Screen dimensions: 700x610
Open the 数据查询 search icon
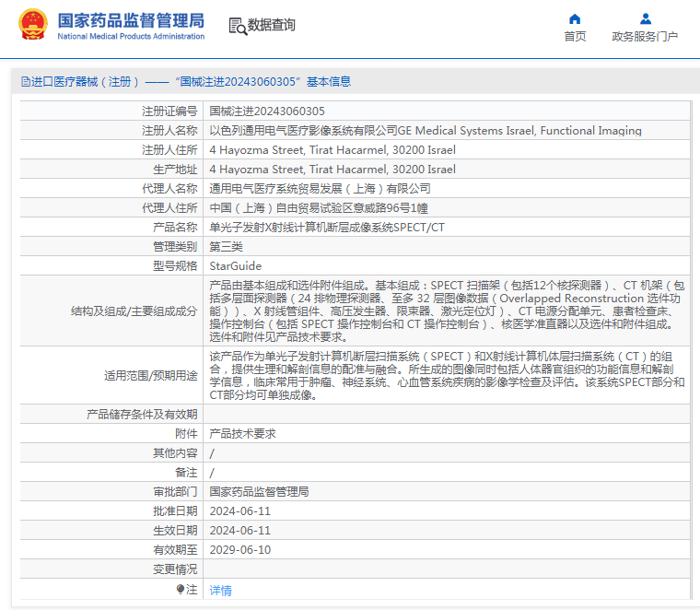[238, 26]
